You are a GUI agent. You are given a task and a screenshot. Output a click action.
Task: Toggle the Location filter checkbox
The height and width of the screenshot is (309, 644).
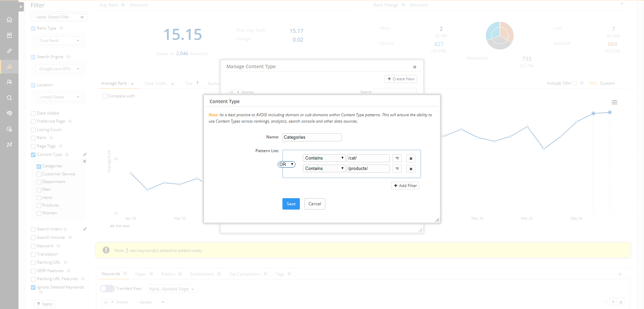tap(33, 85)
